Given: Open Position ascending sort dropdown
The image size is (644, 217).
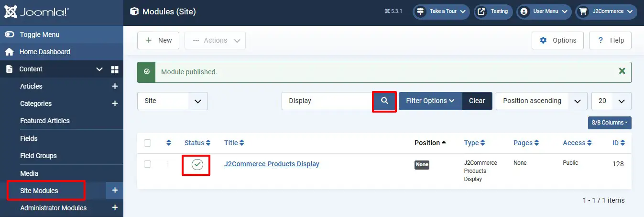Looking at the screenshot, I should [x=542, y=101].
